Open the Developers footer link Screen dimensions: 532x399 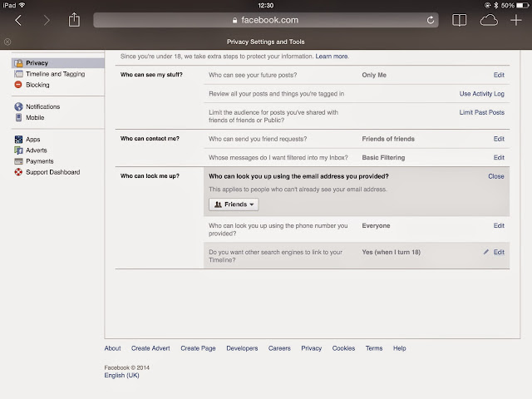(x=242, y=348)
